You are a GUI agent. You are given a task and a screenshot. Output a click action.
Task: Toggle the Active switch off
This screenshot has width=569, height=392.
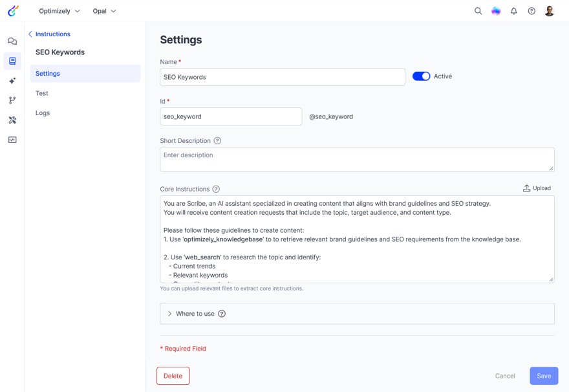click(x=422, y=76)
